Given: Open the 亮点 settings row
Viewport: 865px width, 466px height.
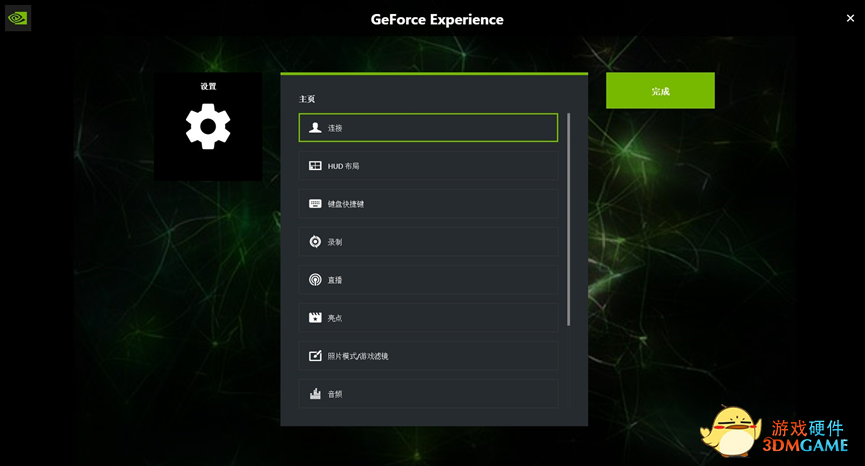Looking at the screenshot, I should 428,318.
